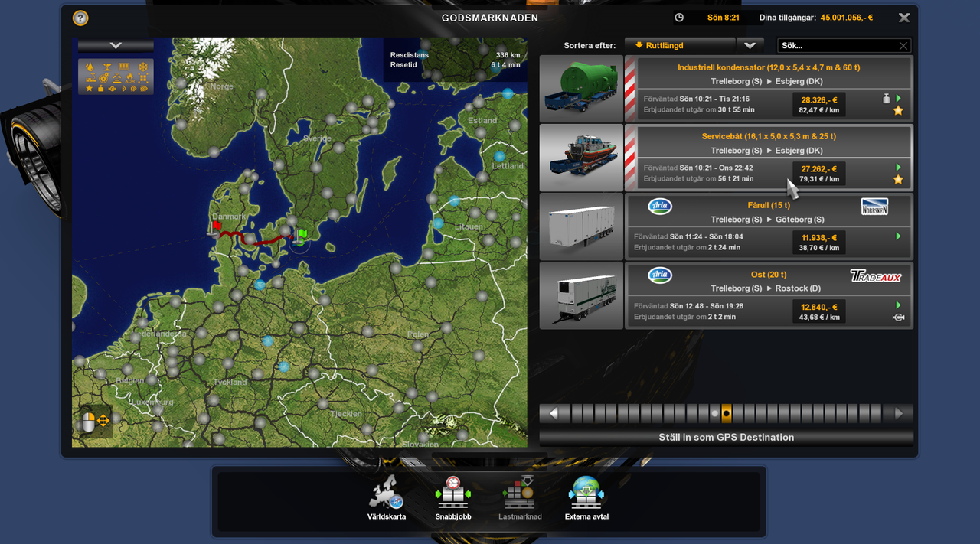980x544 pixels.
Task: Select the highlighted orange page marker
Action: point(727,414)
